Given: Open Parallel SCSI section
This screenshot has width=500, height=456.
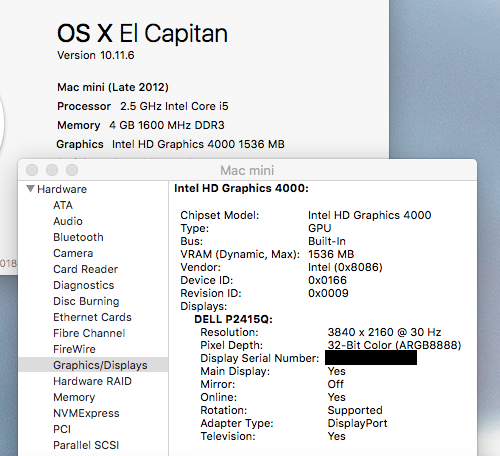Looking at the screenshot, I should tap(86, 445).
